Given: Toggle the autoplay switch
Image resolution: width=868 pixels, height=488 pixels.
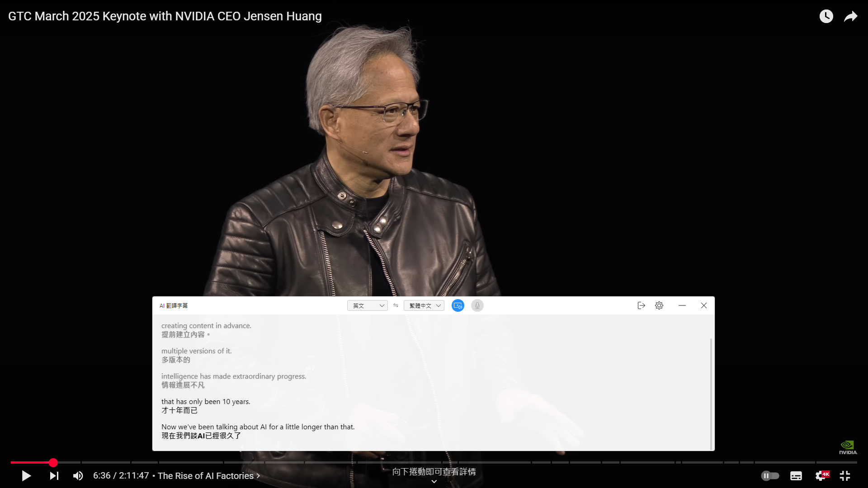Looking at the screenshot, I should (770, 476).
